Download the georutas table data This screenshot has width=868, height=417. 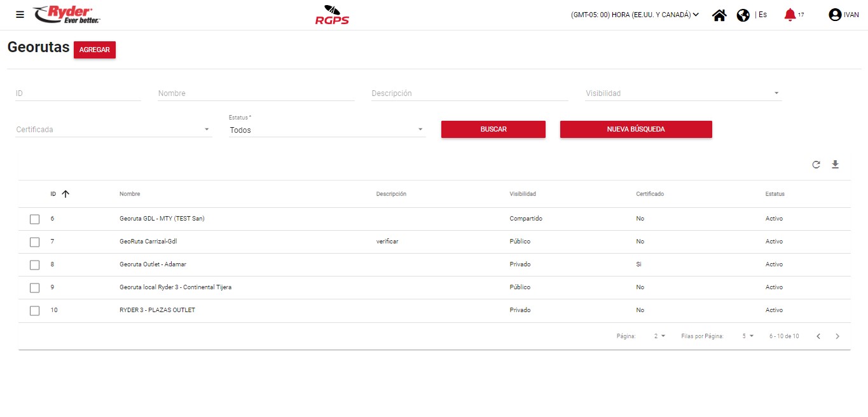(x=835, y=165)
